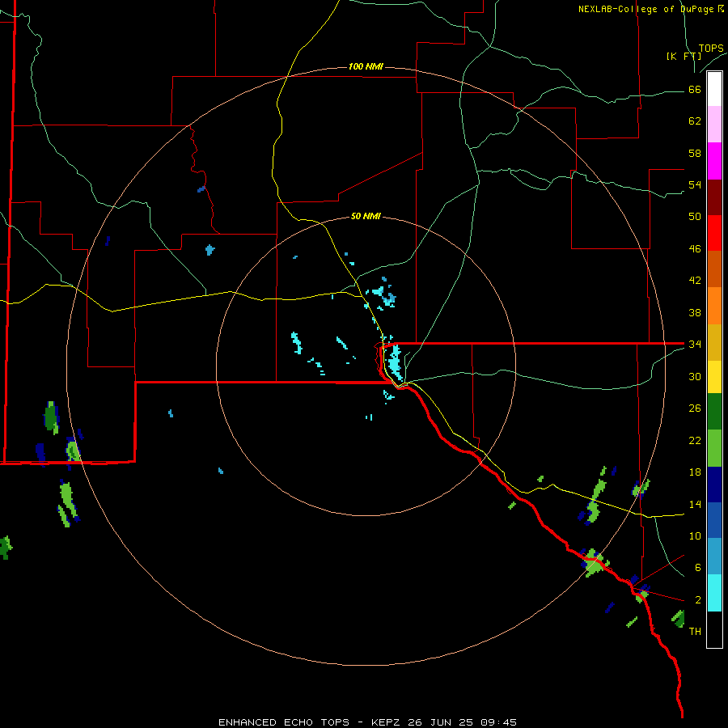This screenshot has width=728, height=728.
Task: Click the "50 NMI" range ring label
Action: tap(366, 216)
